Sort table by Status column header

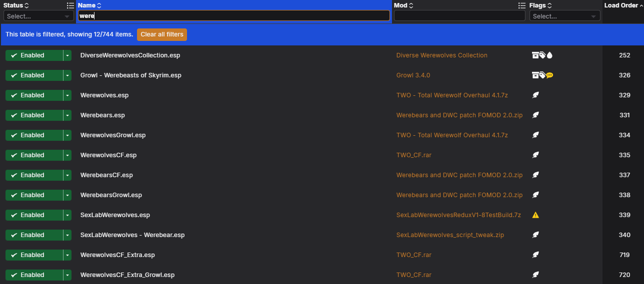13,5
